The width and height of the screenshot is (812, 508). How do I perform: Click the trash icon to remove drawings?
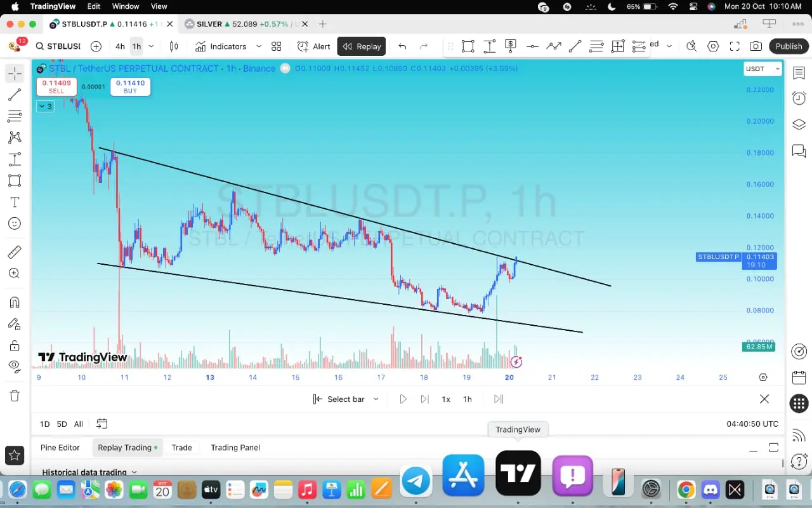tap(15, 396)
